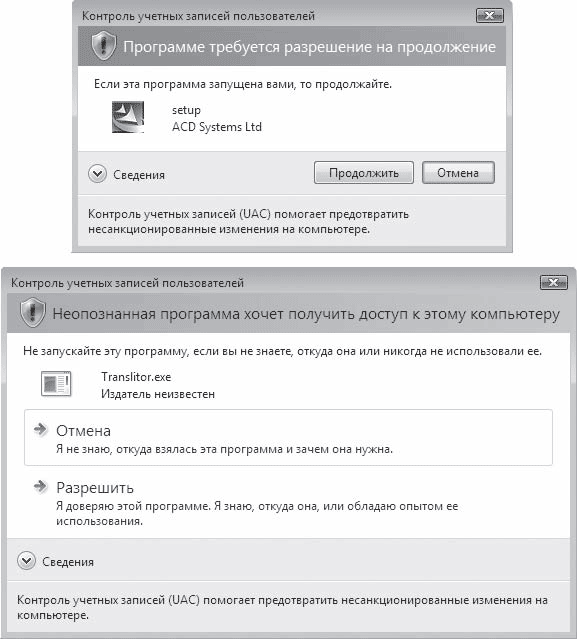
Task: Click the shield icon beside 'Неопознанная программа' heading
Action: [33, 313]
